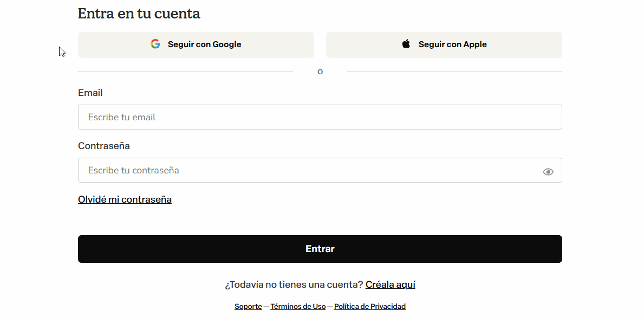Open the Política de Privacidad link
Image resolution: width=644 pixels, height=317 pixels.
pos(369,306)
